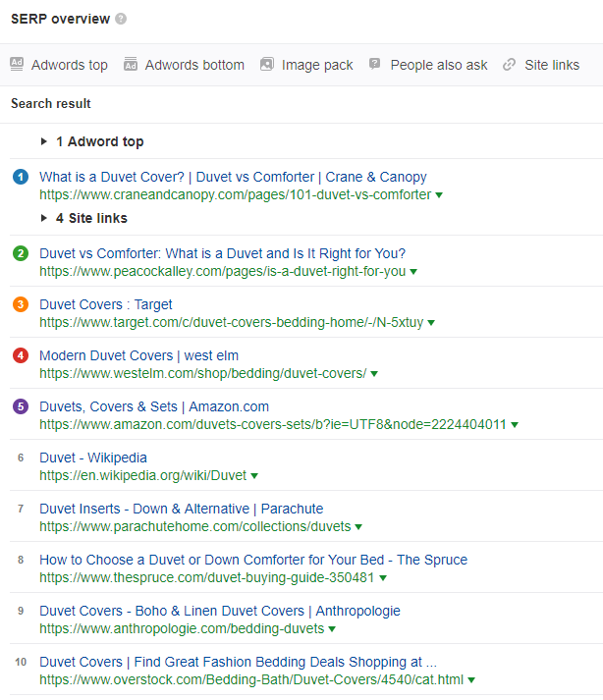Click the craneandcanopy.com URL link

[236, 195]
